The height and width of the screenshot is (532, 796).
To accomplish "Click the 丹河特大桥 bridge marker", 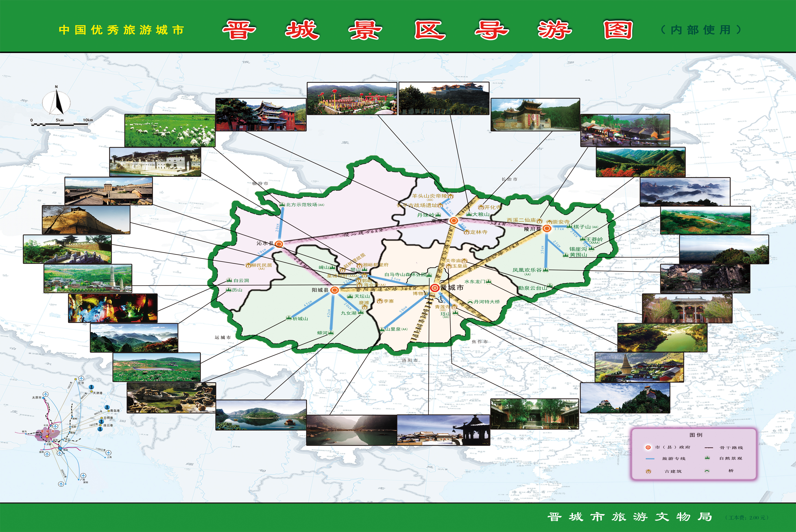I will point(470,302).
